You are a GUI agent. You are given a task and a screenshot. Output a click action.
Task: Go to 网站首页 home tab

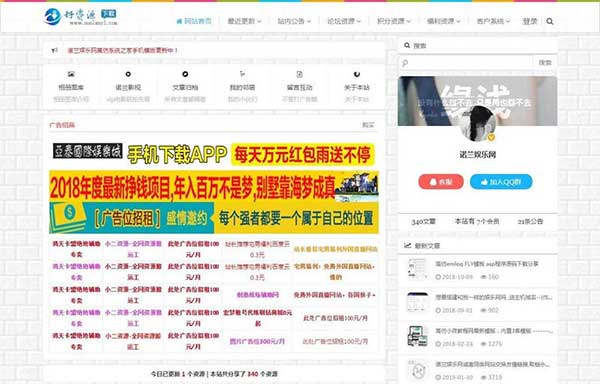click(x=194, y=21)
